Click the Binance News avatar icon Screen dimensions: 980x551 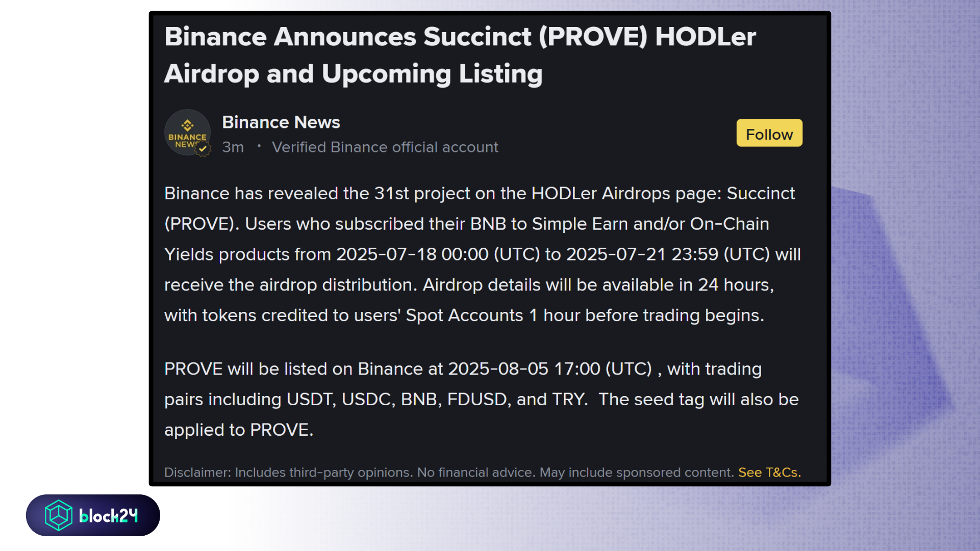pyautogui.click(x=187, y=133)
